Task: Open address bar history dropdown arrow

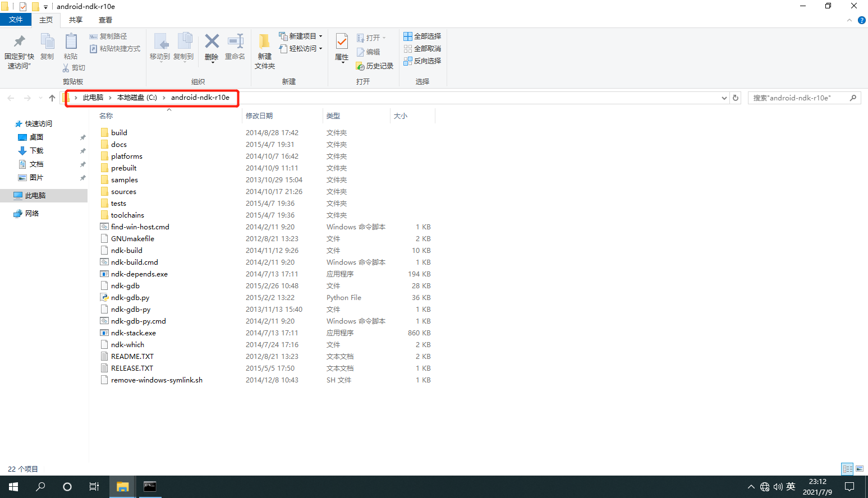Action: coord(724,98)
